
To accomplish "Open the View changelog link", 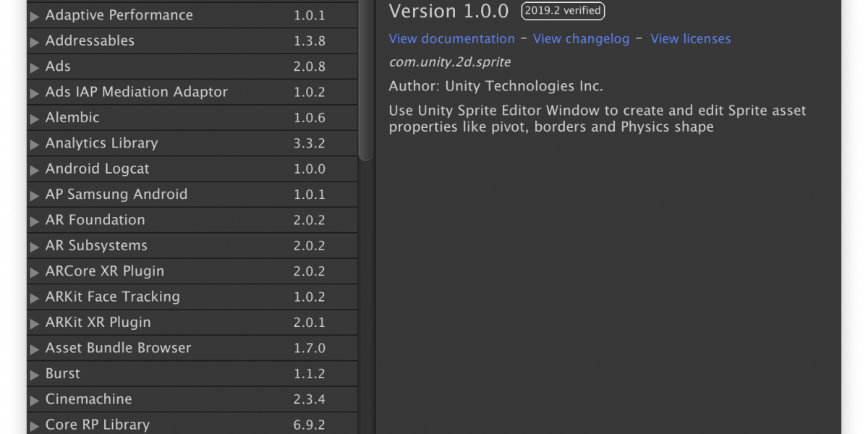I will 581,39.
